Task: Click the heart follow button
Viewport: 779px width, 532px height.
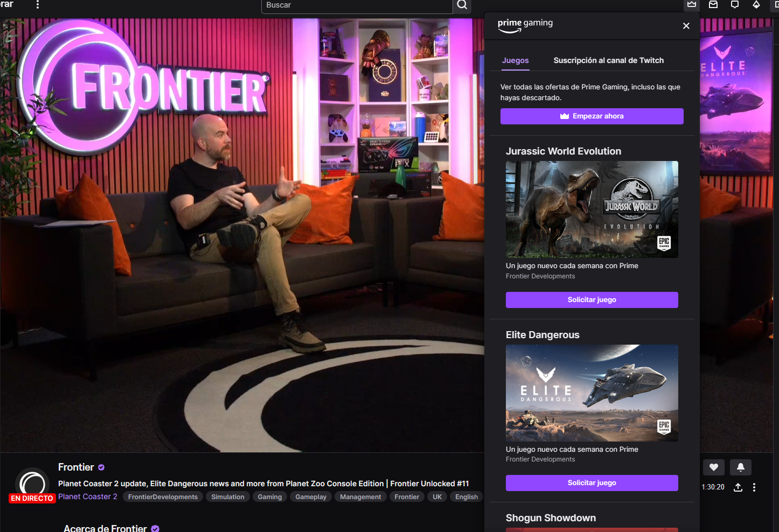Action: click(x=714, y=467)
